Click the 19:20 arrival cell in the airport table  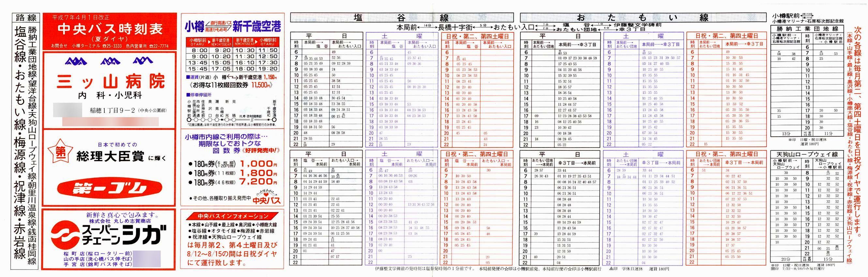click(x=268, y=69)
